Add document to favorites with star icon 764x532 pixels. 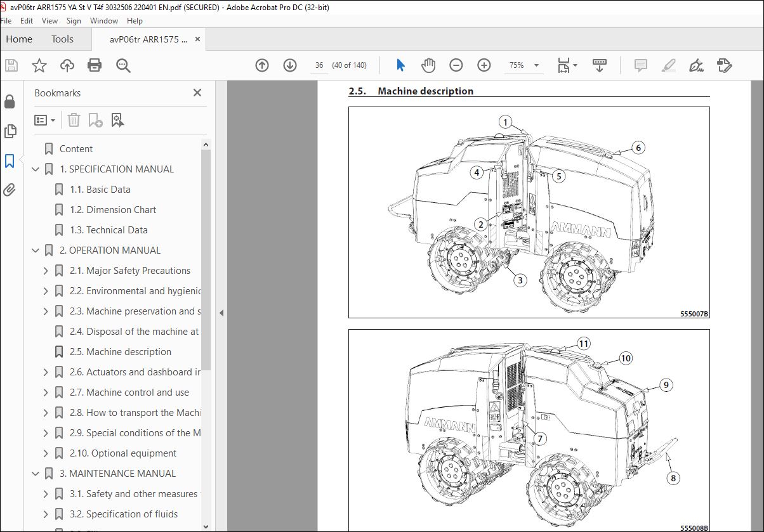click(x=39, y=65)
